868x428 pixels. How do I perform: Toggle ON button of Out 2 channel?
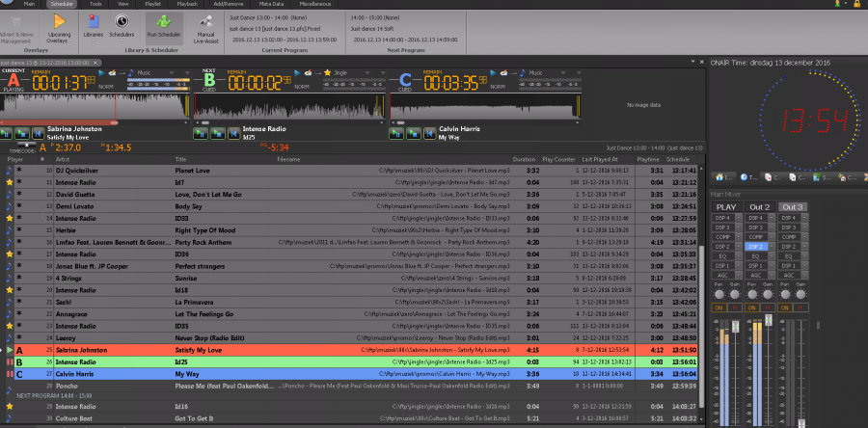[x=752, y=308]
